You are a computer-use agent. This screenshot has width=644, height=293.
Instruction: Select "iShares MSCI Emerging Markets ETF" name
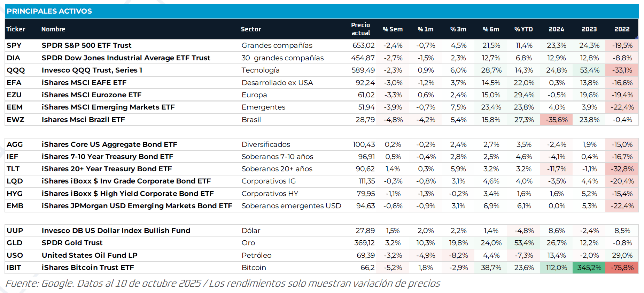pyautogui.click(x=108, y=107)
